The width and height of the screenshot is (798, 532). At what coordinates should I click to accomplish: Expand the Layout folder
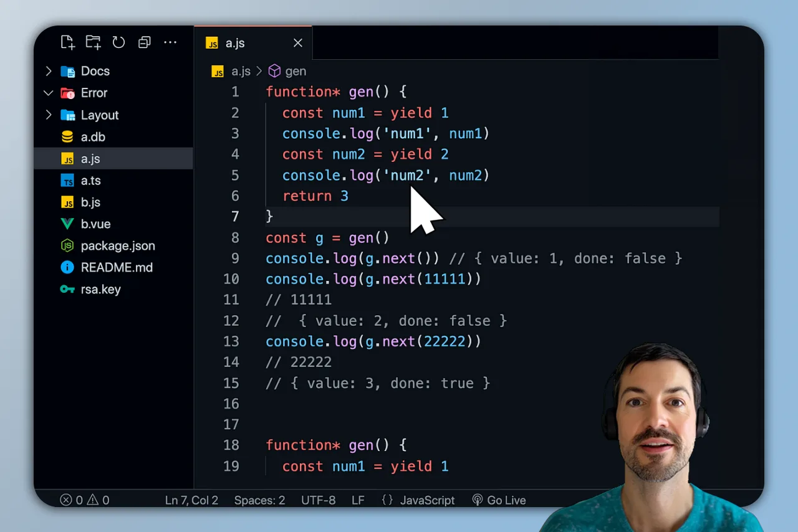[x=49, y=115]
